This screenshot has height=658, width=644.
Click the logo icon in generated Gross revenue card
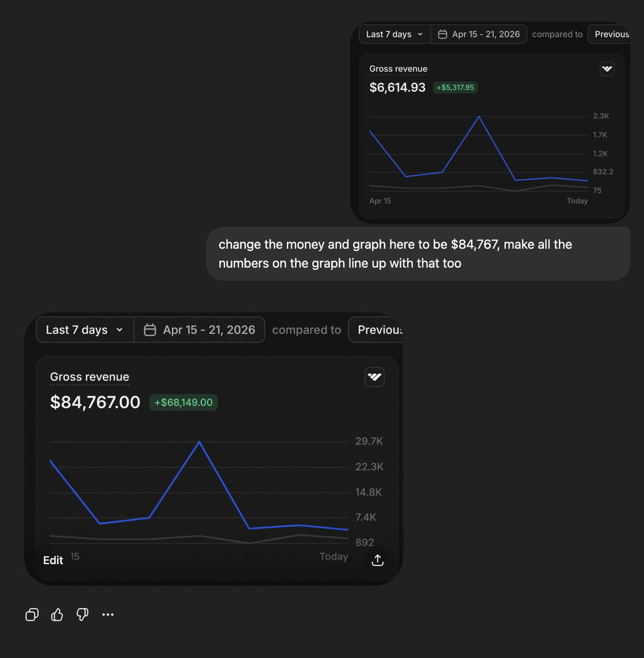coord(375,377)
